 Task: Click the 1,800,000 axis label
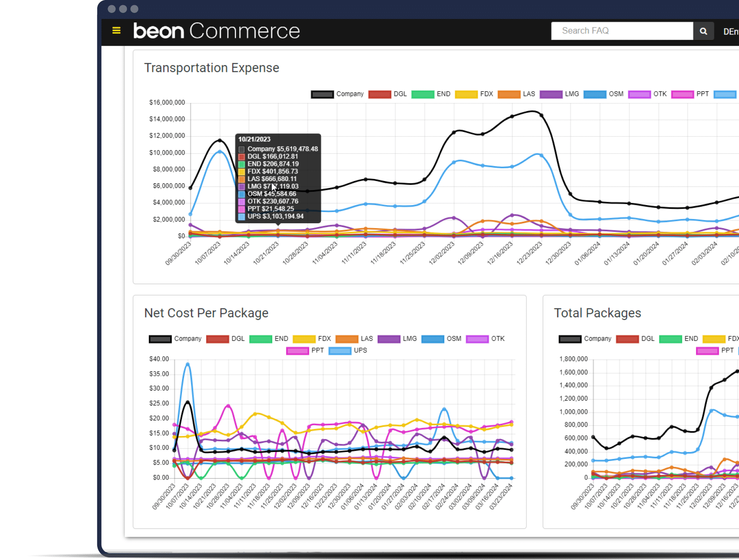point(573,359)
